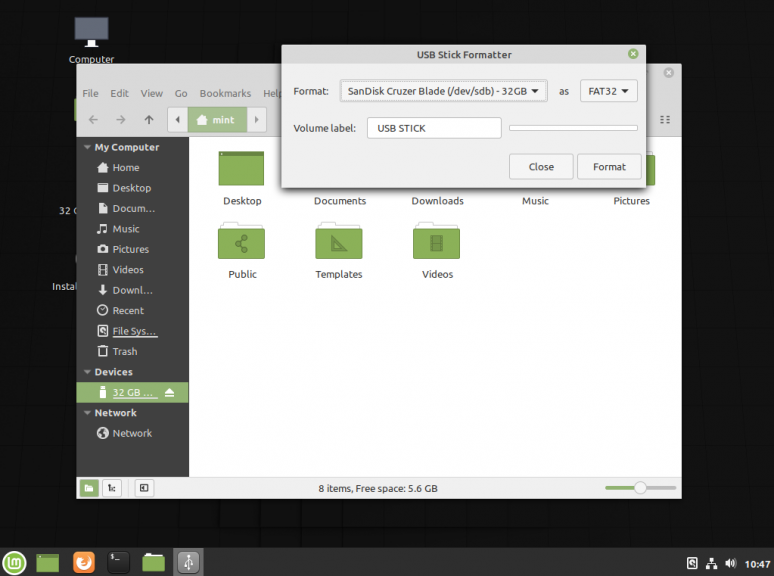Collapse the Network sidebar section
Screen dimensions: 774x576
pos(87,413)
